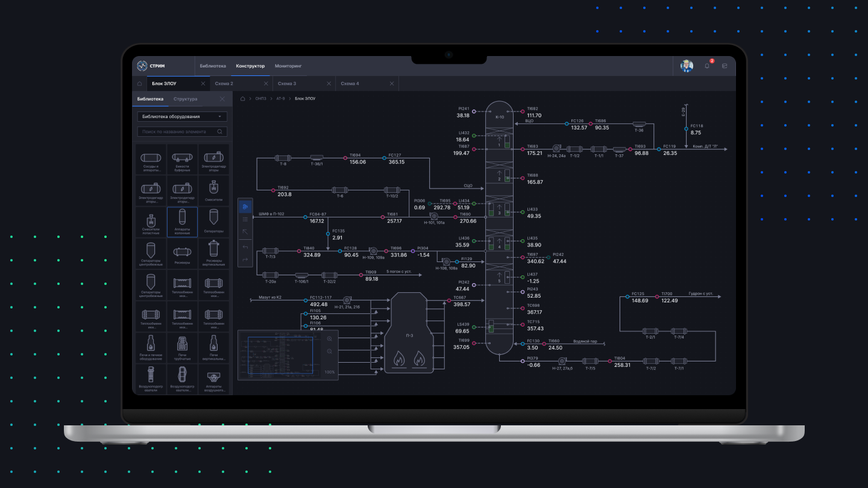Open notifications via the bell icon
The height and width of the screenshot is (488, 868).
point(706,66)
